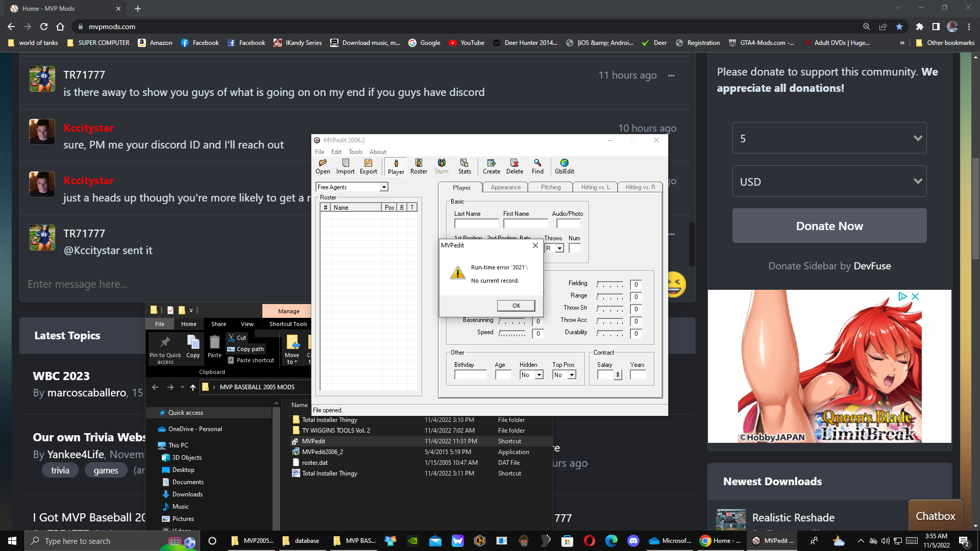Open the File menu in MVPedit

(x=320, y=152)
